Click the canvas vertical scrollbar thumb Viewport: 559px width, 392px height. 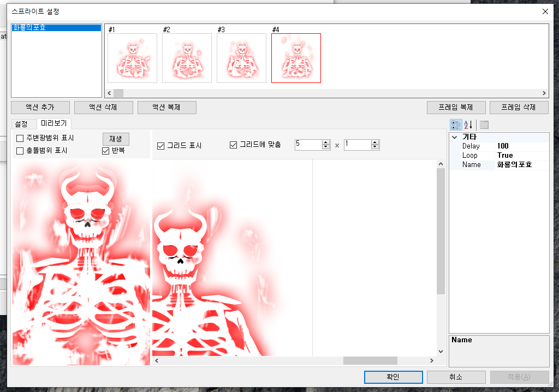[x=441, y=231]
